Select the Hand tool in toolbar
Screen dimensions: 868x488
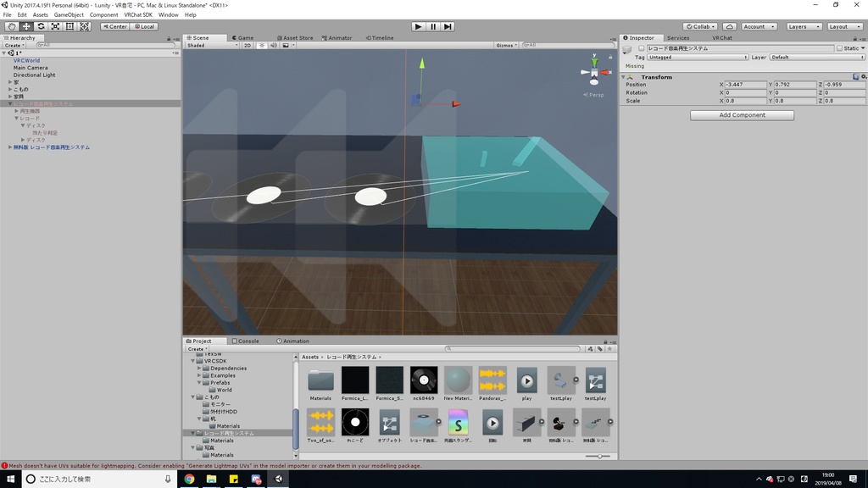(x=11, y=26)
